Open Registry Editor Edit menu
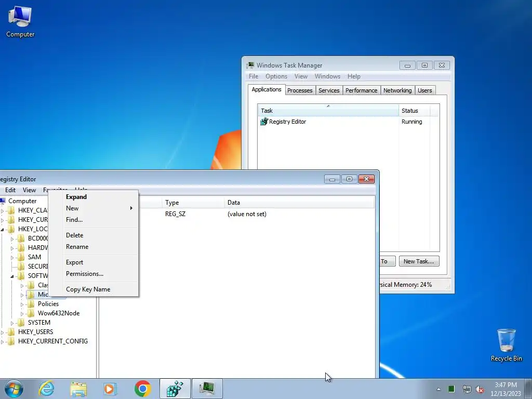The width and height of the screenshot is (532, 399). tap(10, 190)
